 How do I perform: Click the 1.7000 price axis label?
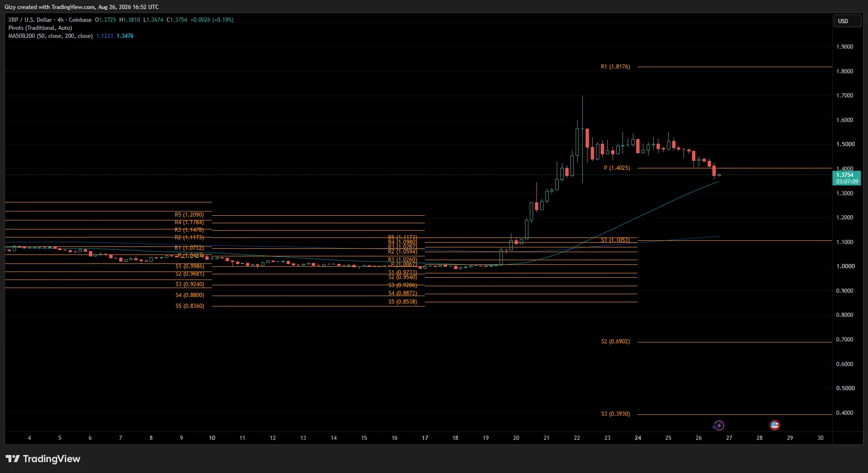(845, 96)
